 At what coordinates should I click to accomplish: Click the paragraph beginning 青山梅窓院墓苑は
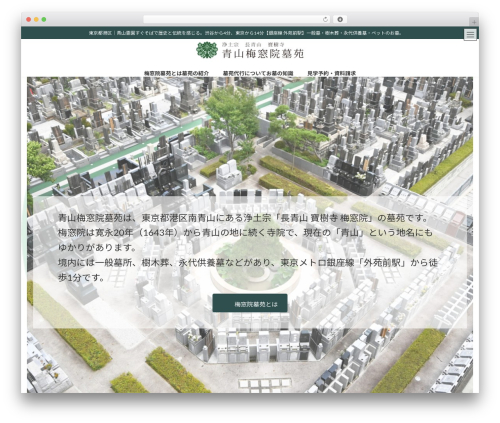247,248
